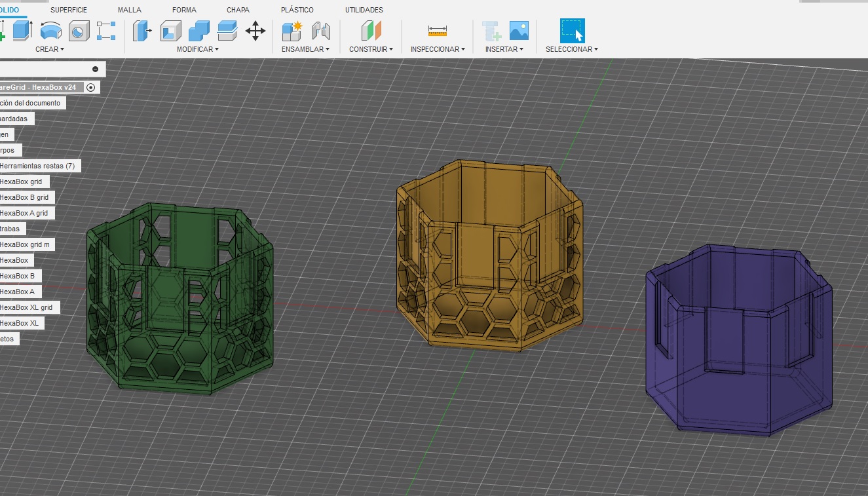
Task: Click the Joint icon under Ensamblar
Action: 320,31
